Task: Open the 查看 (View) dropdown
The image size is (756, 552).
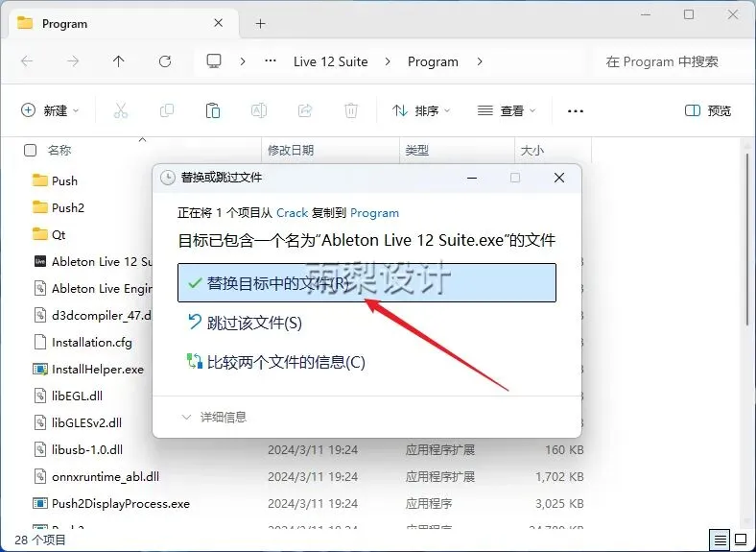Action: [507, 110]
